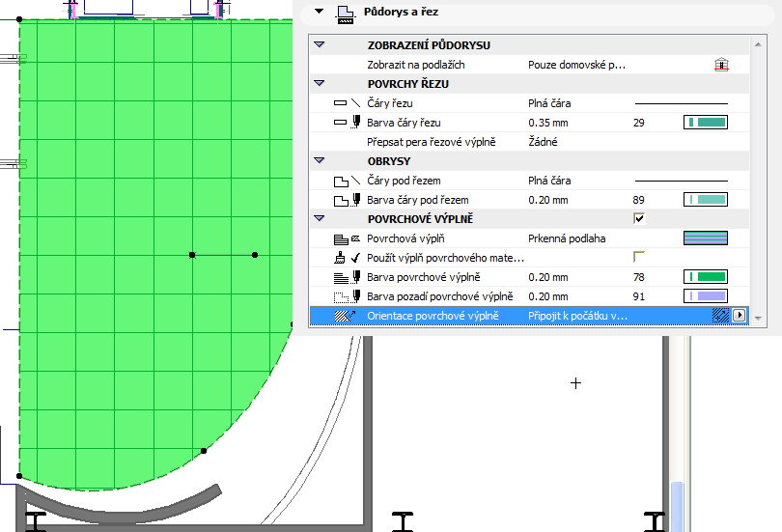Collapse the Obrysy section
Image resolution: width=782 pixels, height=532 pixels.
pos(320,161)
